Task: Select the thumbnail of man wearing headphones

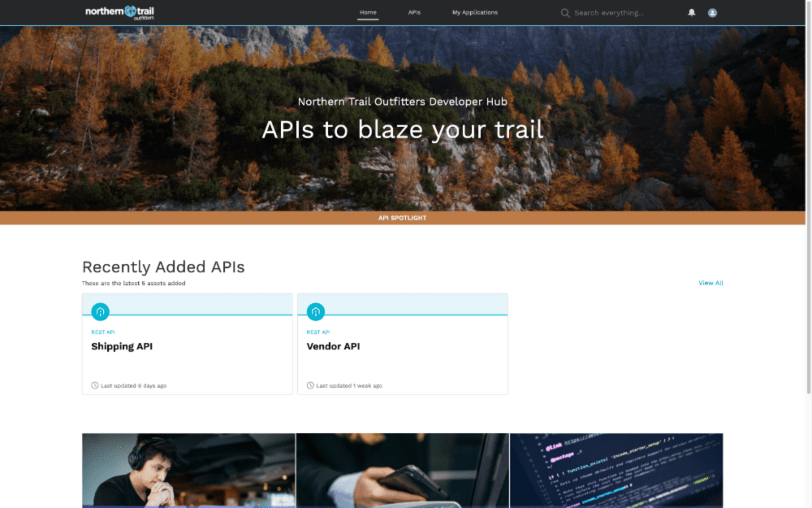Action: point(188,470)
